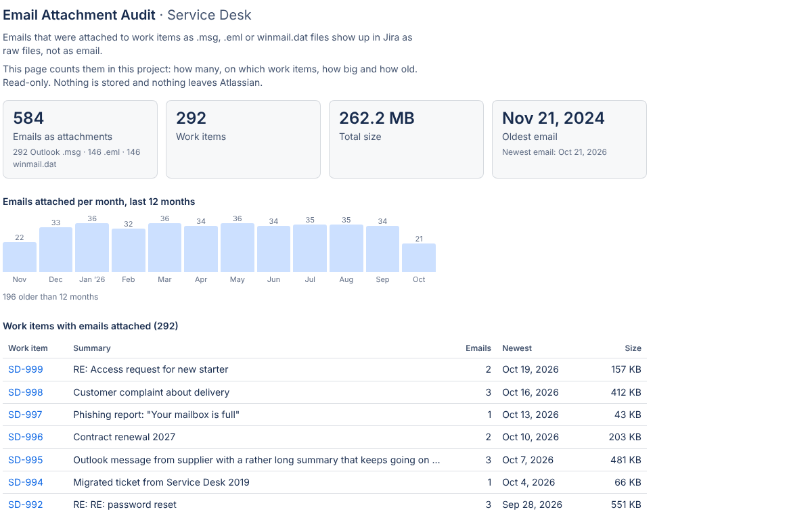Click the "481 KB" size cell
This screenshot has width=812, height=514.
pos(626,460)
